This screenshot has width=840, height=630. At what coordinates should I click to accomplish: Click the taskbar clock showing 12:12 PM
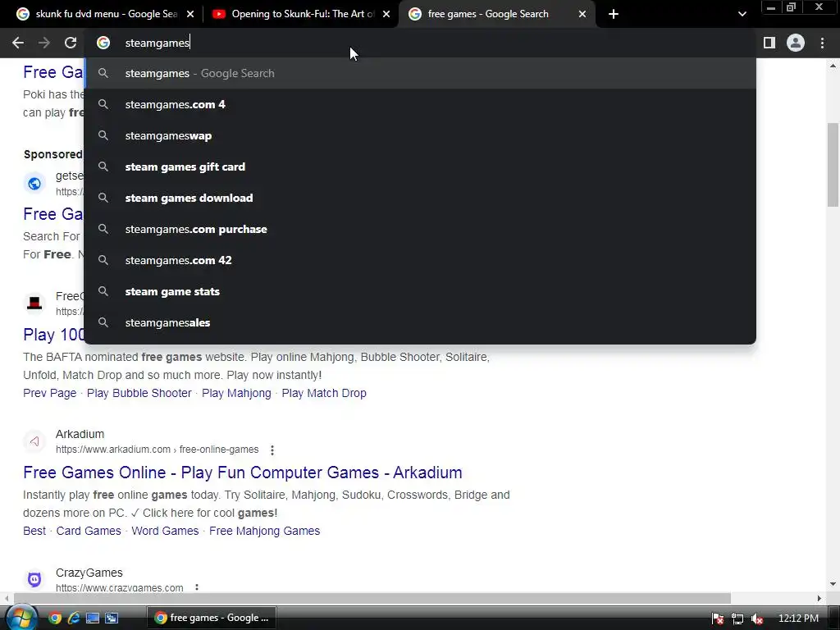(798, 619)
